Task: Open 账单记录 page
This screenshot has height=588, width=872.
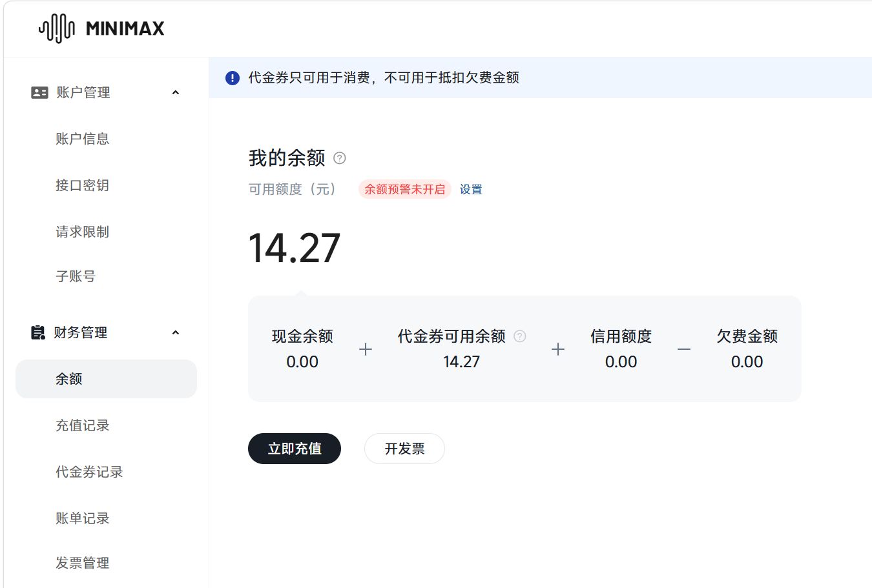Action: point(82,518)
